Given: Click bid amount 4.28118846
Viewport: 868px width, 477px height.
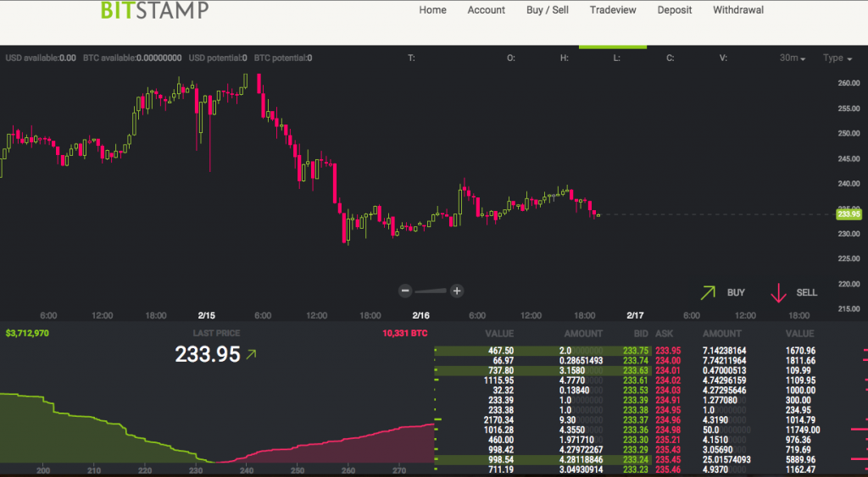Looking at the screenshot, I should click(581, 460).
